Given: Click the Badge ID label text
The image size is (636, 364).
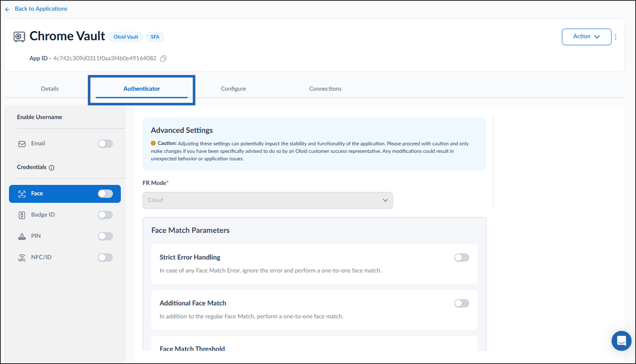Looking at the screenshot, I should tap(43, 215).
